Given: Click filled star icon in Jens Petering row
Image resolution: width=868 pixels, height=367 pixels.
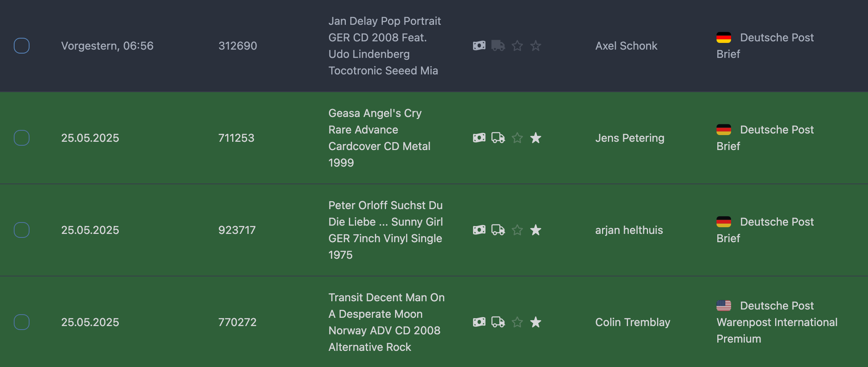Looking at the screenshot, I should [536, 138].
